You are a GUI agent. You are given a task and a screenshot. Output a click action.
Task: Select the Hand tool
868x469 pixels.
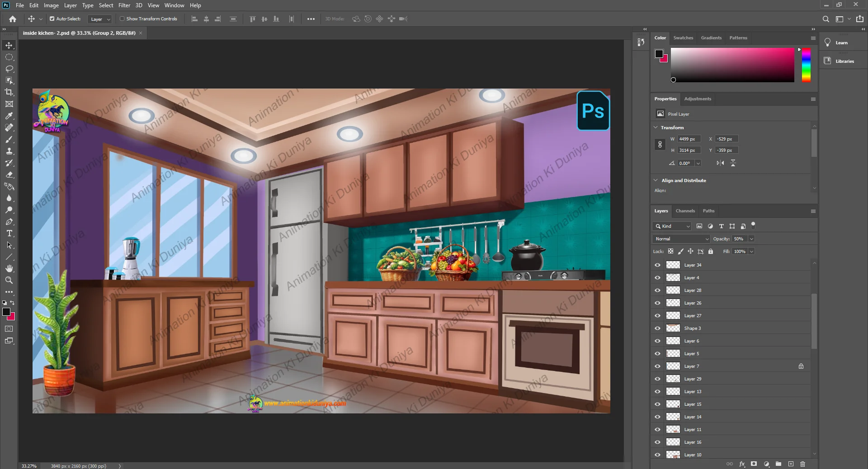coord(9,268)
